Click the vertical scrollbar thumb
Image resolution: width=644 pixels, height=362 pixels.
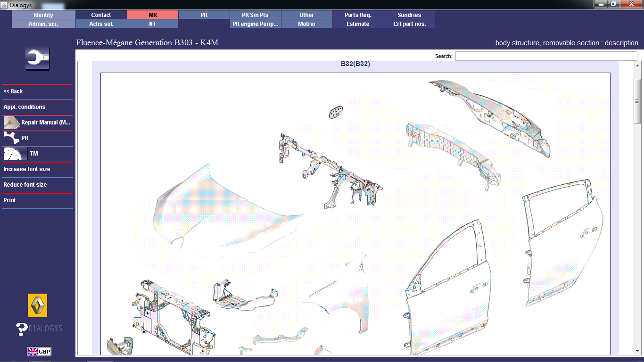pos(637,101)
